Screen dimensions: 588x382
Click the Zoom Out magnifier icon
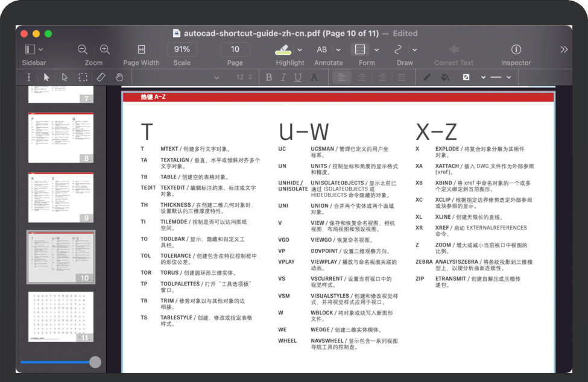(83, 49)
